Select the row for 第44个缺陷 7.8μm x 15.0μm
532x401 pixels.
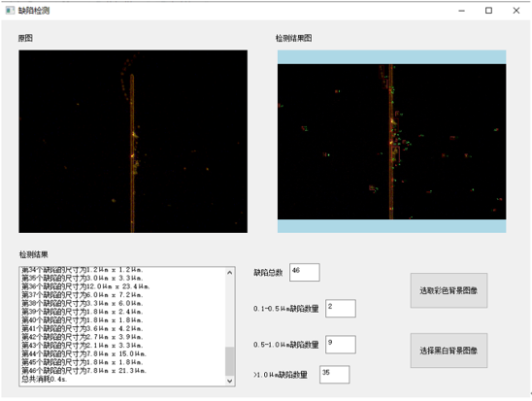[x=84, y=353]
